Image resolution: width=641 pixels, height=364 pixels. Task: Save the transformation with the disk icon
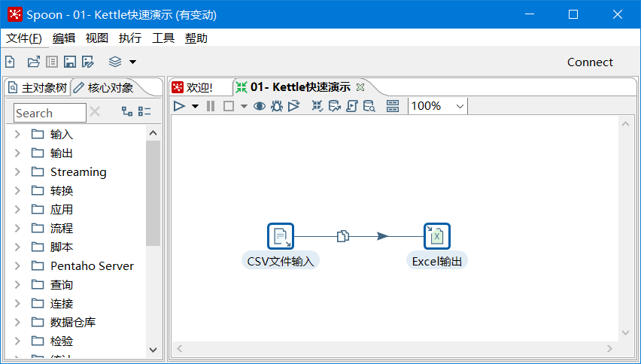70,62
